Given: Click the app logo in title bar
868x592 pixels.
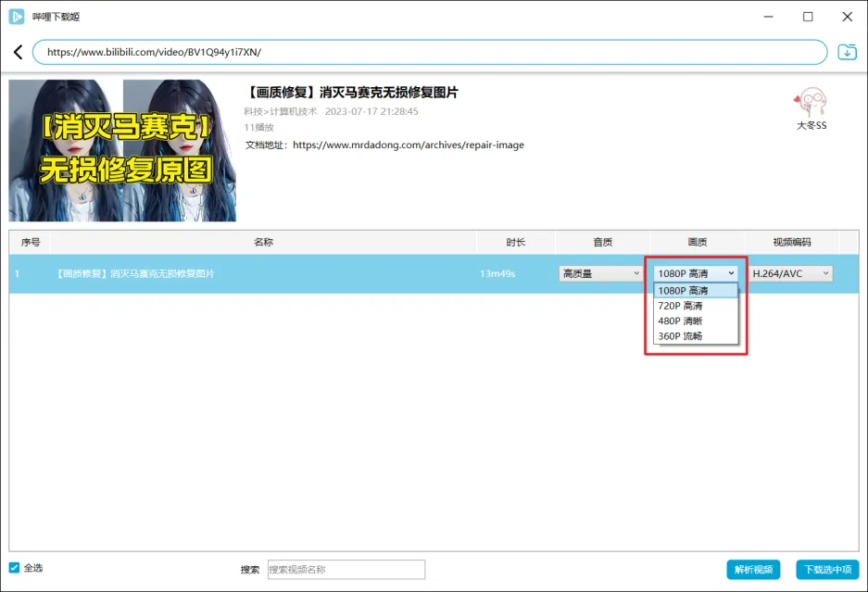Looking at the screenshot, I should [x=17, y=17].
